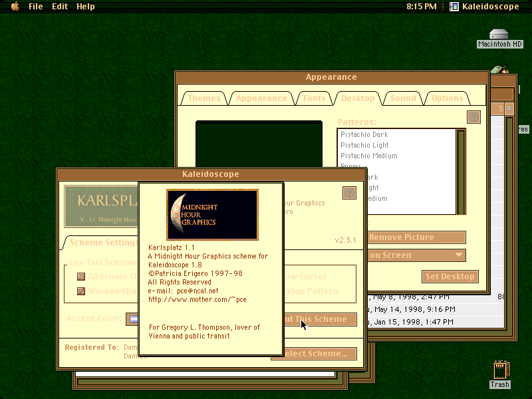Click the help icon in Kaleidoscope window
This screenshot has height=399, width=532.
(350, 193)
